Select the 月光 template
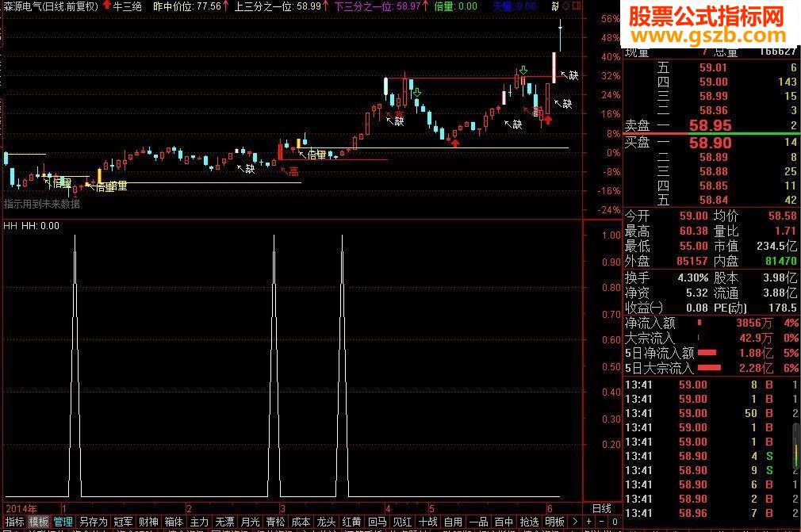Image resolution: width=801 pixels, height=532 pixels. click(250, 522)
